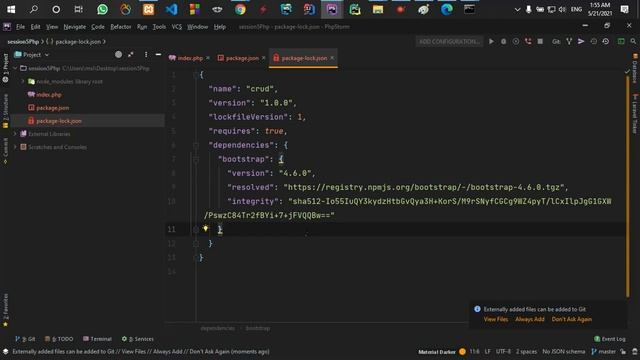Screen dimensions: 640x360
Task: Open the File menu
Action: tap(20, 27)
